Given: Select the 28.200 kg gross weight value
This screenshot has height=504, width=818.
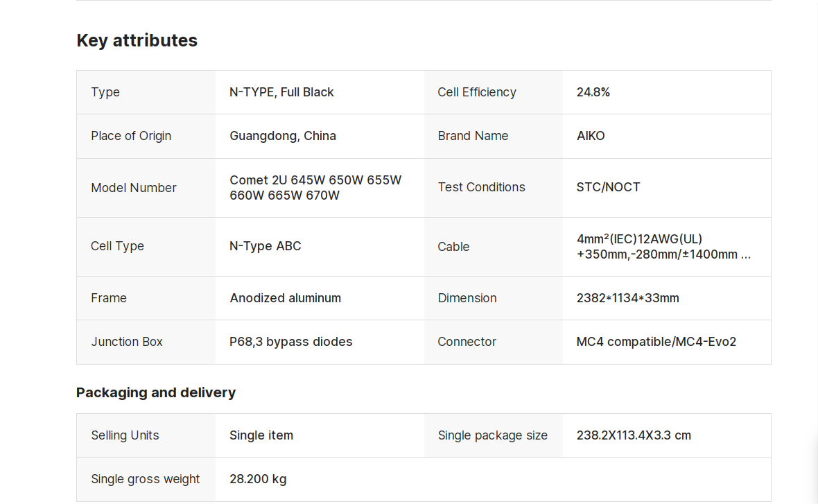Looking at the screenshot, I should click(258, 479).
